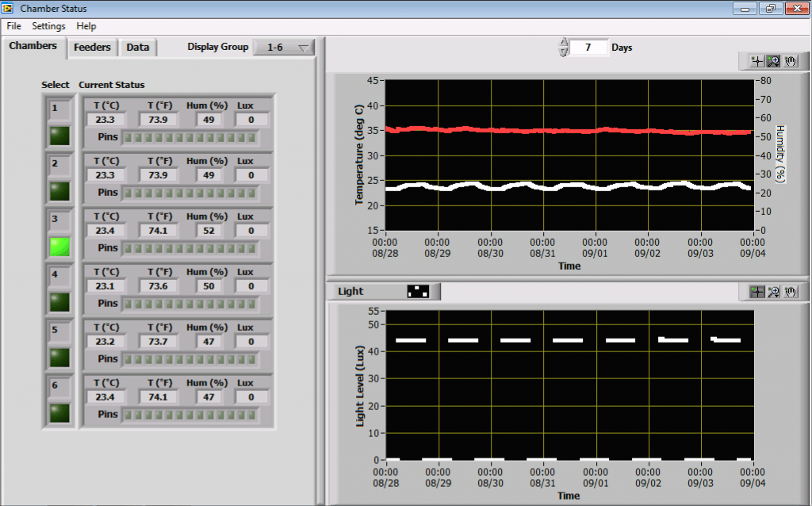This screenshot has width=812, height=506.
Task: Close the Chamber Status window
Action: pos(796,8)
